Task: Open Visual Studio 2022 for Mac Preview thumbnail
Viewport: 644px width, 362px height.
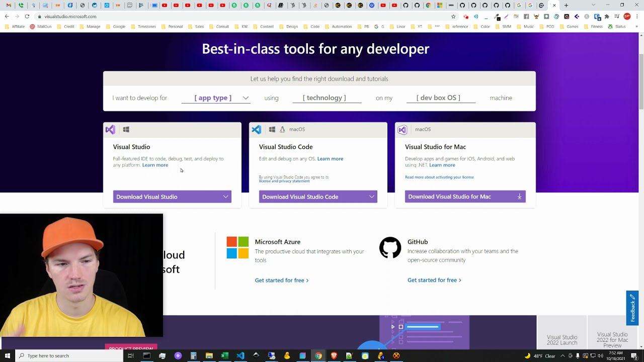Action: 612,332
